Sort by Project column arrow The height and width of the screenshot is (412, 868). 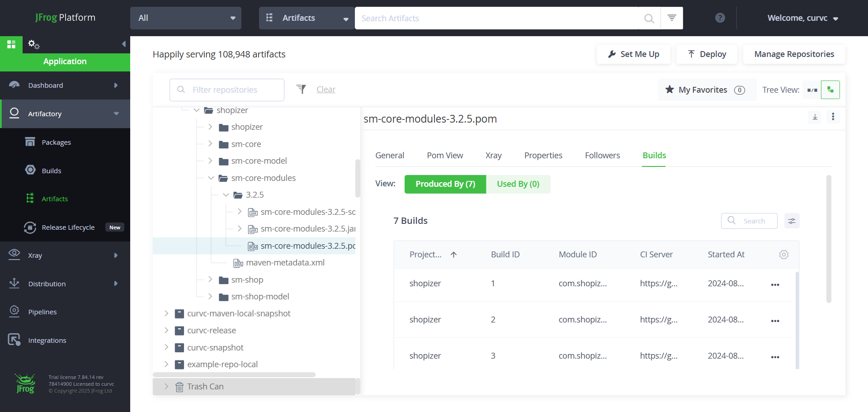454,255
